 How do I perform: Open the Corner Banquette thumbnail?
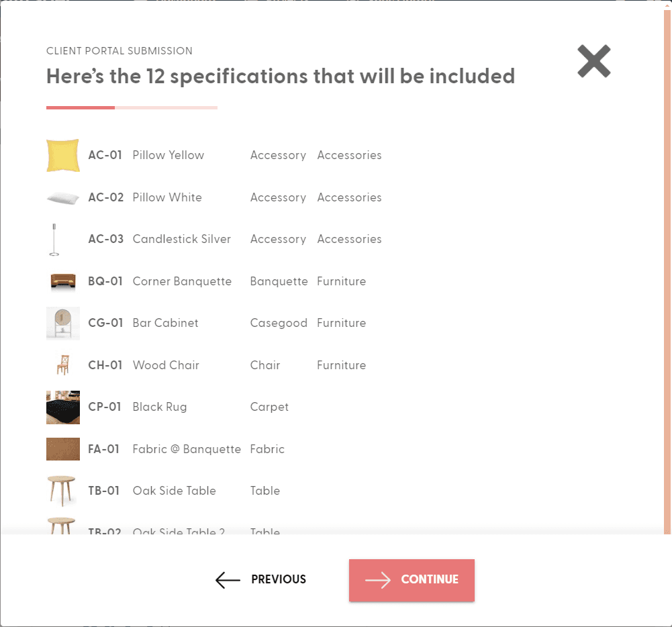(x=62, y=281)
